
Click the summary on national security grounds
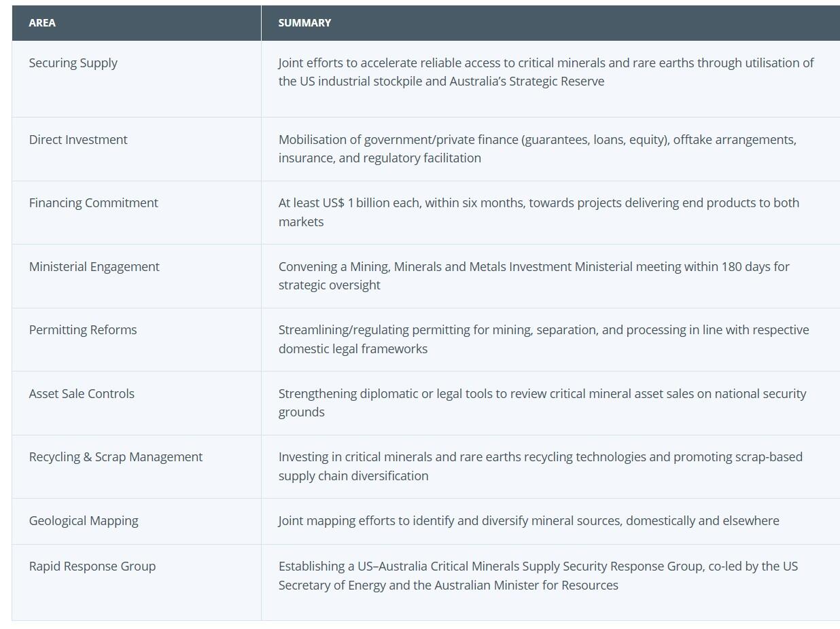pos(542,403)
